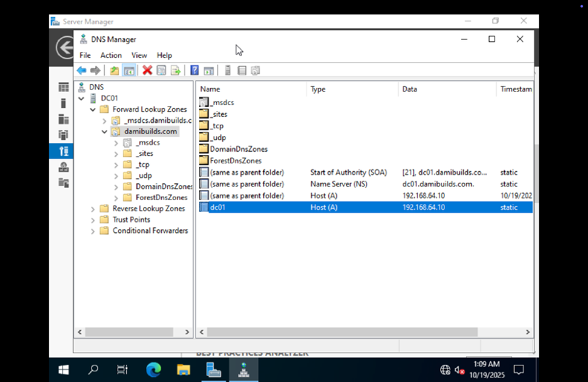Select the dc01 Host (A) record
The width and height of the screenshot is (588, 382).
[x=217, y=207]
